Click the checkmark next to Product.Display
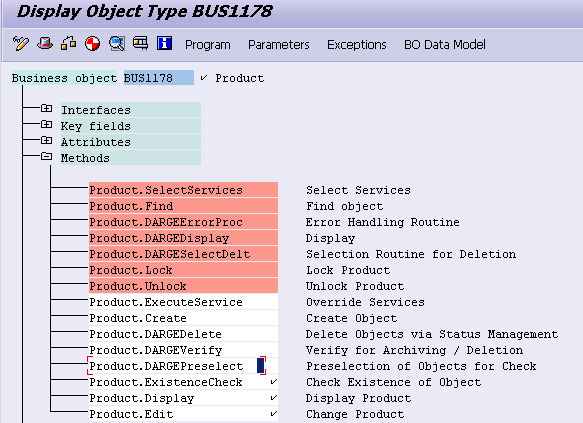 (x=274, y=397)
